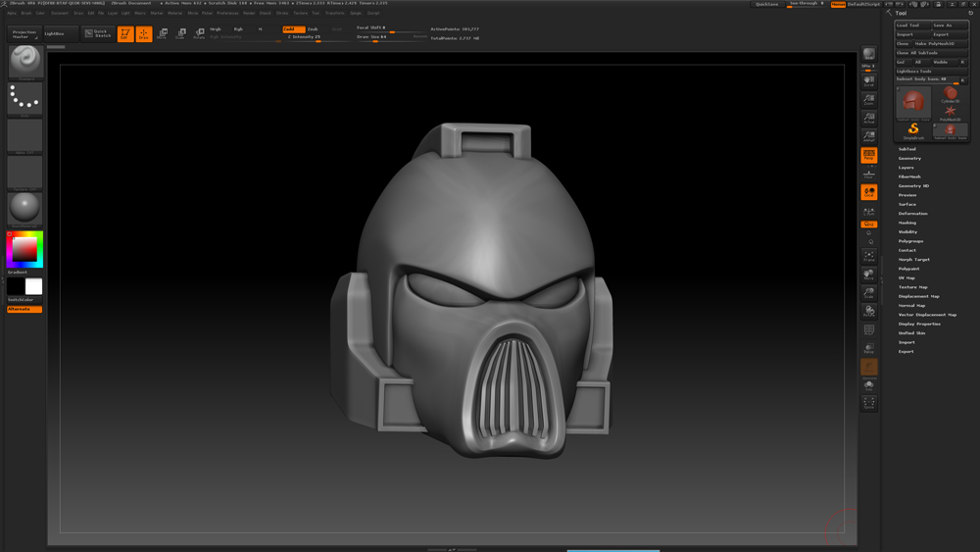
Task: Toggle Zadd sculpting mode
Action: click(294, 29)
